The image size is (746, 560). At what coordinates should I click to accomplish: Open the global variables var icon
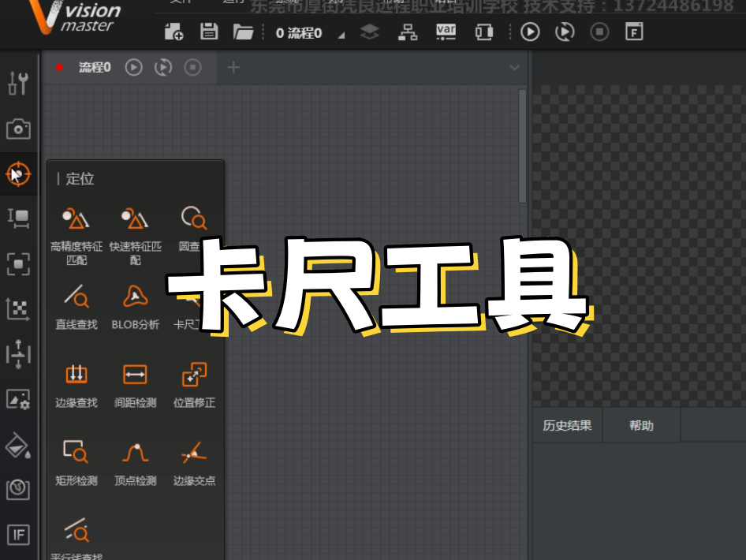click(446, 32)
